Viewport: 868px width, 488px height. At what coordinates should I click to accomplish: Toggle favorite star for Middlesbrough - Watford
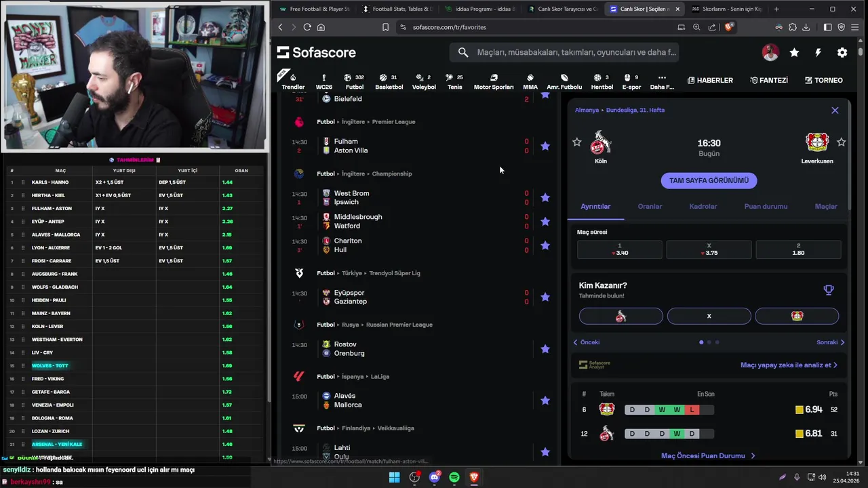[x=545, y=222]
